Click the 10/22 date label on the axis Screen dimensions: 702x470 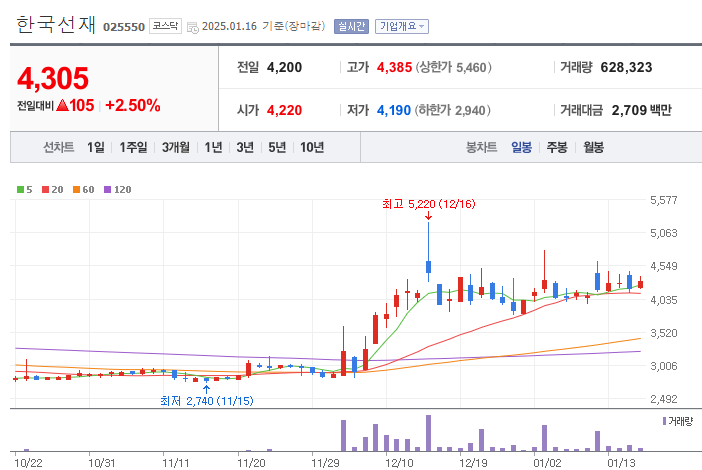coord(28,462)
